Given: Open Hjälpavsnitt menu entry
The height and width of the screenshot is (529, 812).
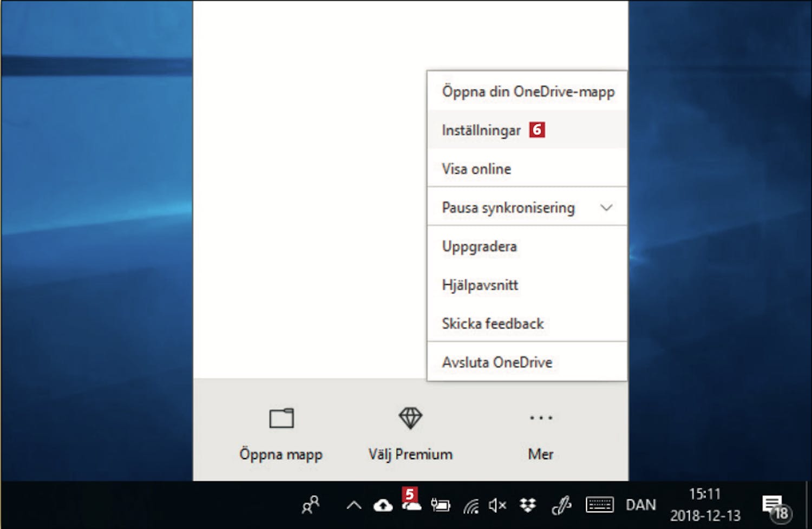Looking at the screenshot, I should click(x=527, y=285).
